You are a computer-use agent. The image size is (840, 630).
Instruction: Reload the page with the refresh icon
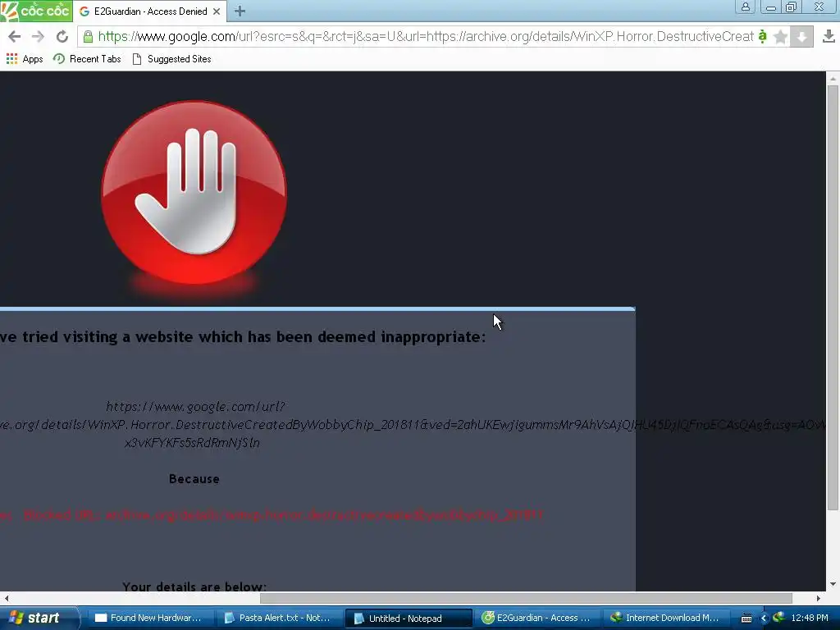pyautogui.click(x=62, y=36)
